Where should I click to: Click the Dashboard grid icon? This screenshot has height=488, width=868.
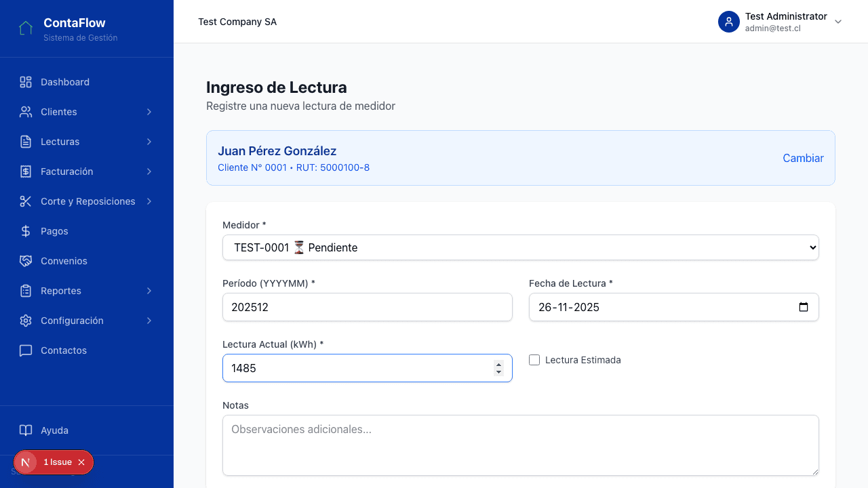pos(26,82)
